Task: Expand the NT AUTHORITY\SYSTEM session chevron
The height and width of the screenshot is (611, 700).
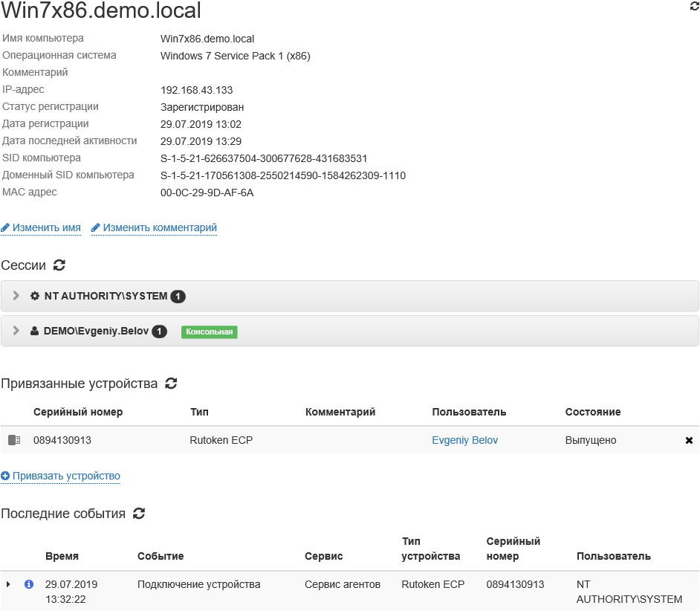Action: coord(16,296)
